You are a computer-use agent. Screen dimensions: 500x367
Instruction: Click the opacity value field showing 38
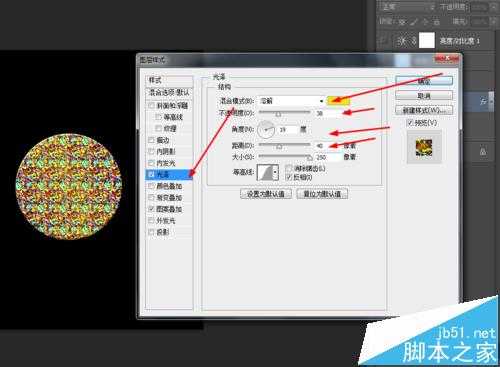pyautogui.click(x=328, y=113)
